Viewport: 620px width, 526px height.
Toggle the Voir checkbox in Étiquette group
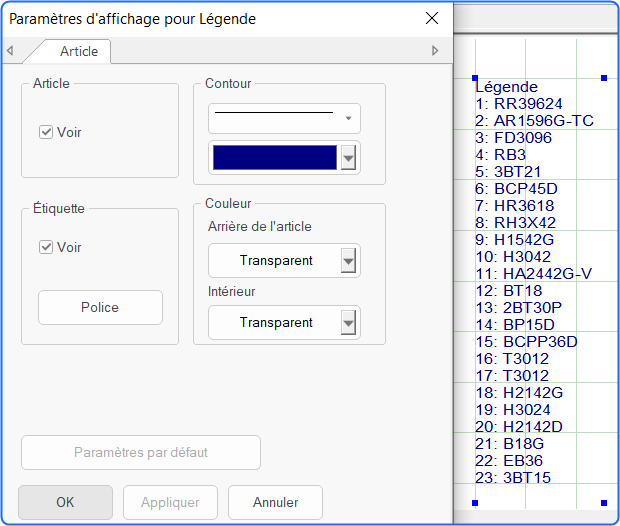point(46,247)
